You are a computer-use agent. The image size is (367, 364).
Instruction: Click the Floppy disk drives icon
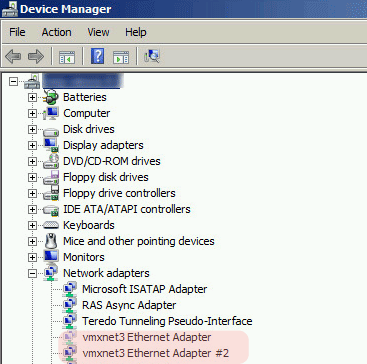[x=51, y=177]
